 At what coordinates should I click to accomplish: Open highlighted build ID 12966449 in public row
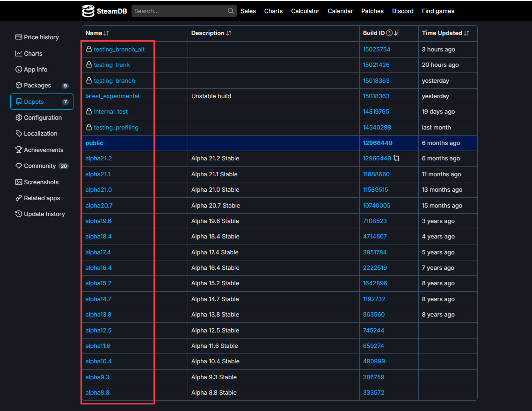(378, 143)
